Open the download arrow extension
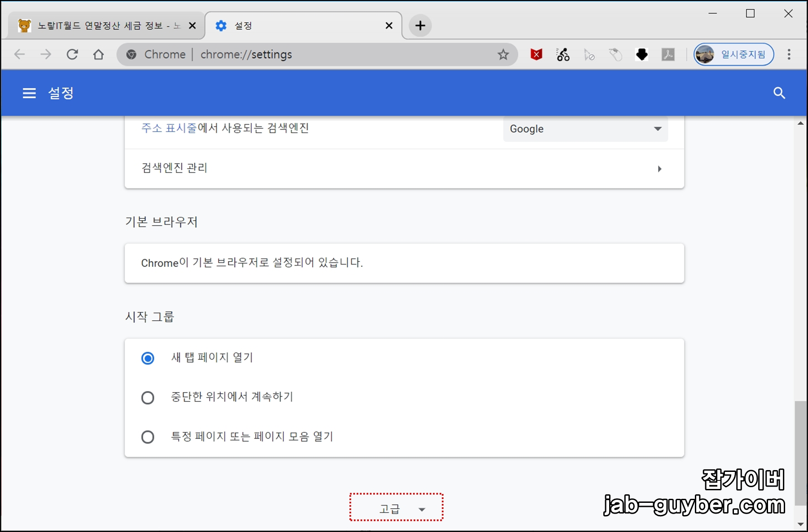Screen dimensions: 808x532 click(x=642, y=54)
